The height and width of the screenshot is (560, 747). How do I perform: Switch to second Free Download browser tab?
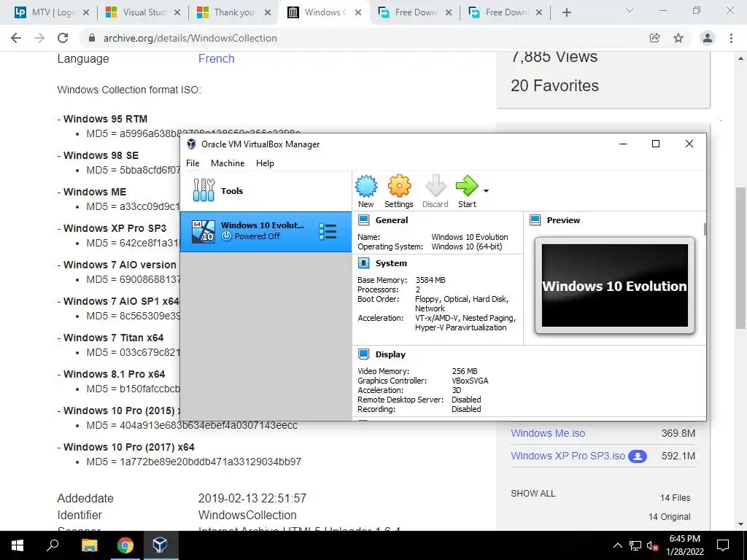(508, 12)
